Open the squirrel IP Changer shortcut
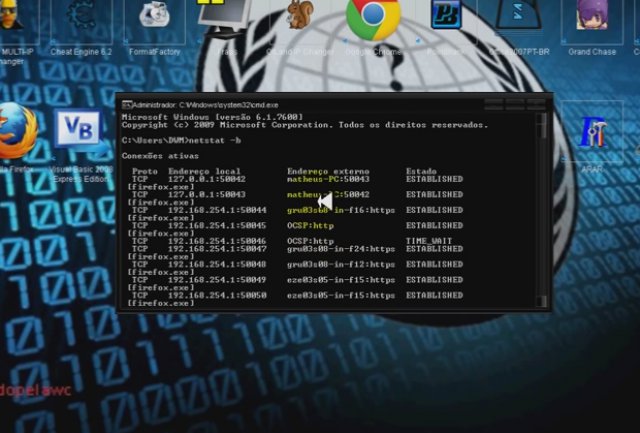This screenshot has width=640, height=433. [x=300, y=18]
